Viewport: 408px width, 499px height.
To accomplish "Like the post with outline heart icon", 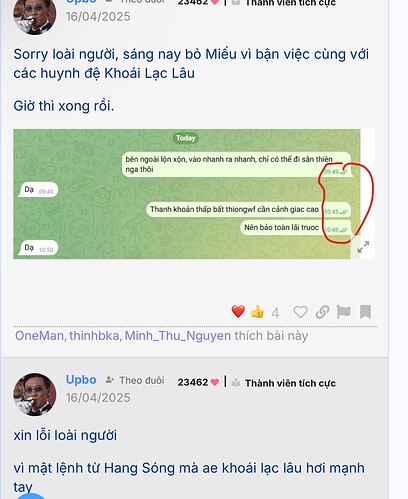I will 300,312.
